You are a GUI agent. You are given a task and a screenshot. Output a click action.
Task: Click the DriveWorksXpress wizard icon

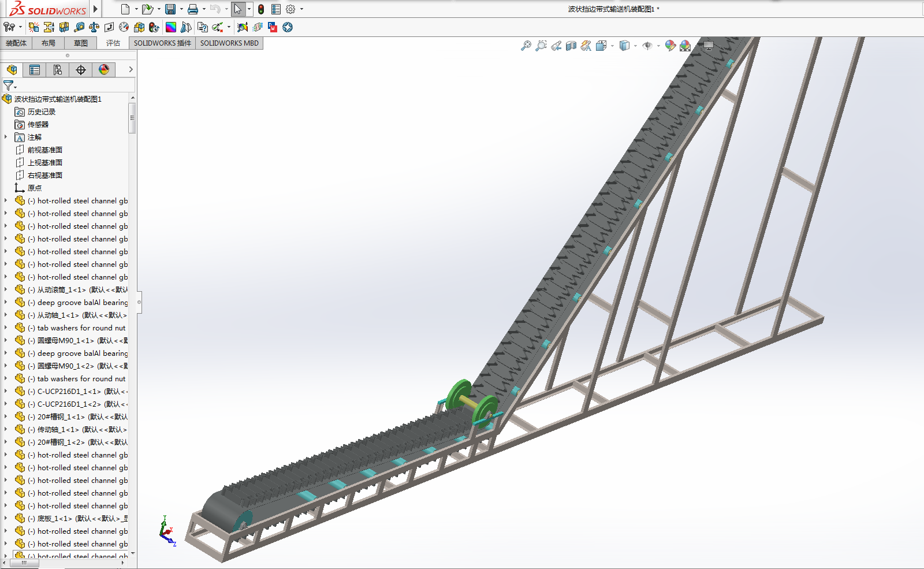coord(273,27)
